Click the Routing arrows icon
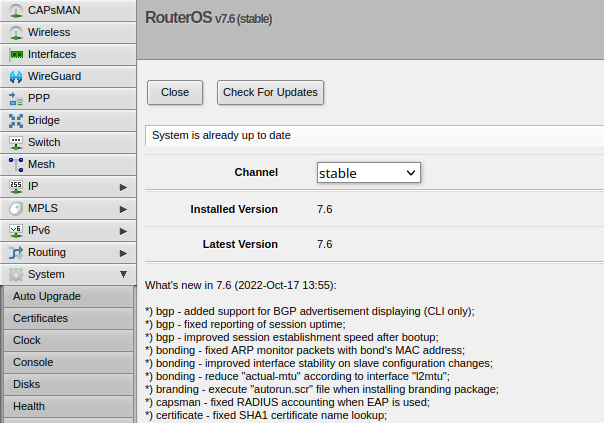 16,253
